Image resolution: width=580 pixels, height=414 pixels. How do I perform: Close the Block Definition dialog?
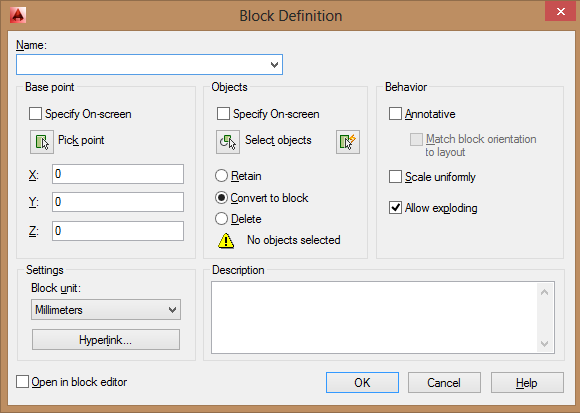(560, 11)
